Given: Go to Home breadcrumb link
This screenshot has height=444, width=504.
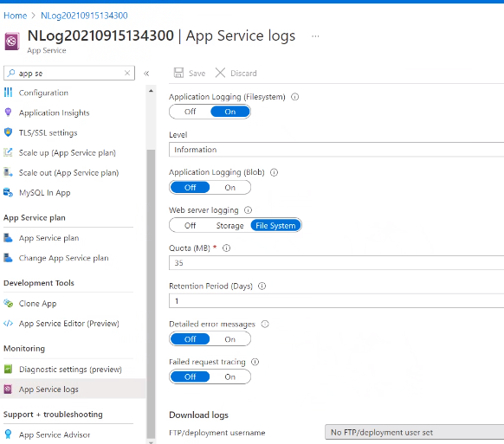Looking at the screenshot, I should point(15,16).
